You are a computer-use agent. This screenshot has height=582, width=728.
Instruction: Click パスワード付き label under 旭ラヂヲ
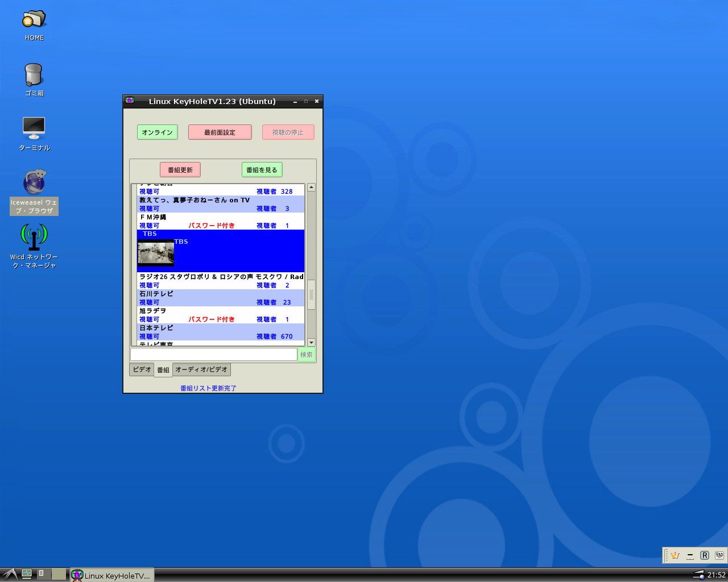tap(212, 319)
